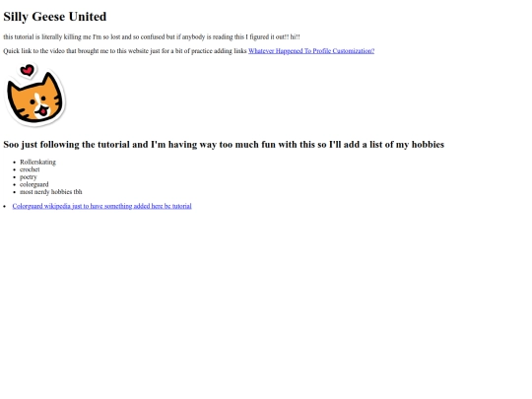Click the paragraph about the tutorial killing me
Image resolution: width=532 pixels, height=399 pixels.
[x=152, y=36]
